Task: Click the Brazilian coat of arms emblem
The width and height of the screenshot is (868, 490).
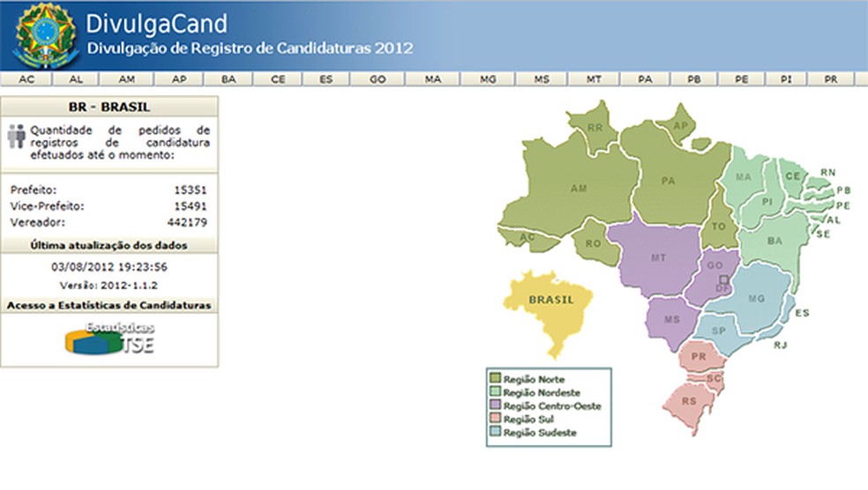Action: 45,35
